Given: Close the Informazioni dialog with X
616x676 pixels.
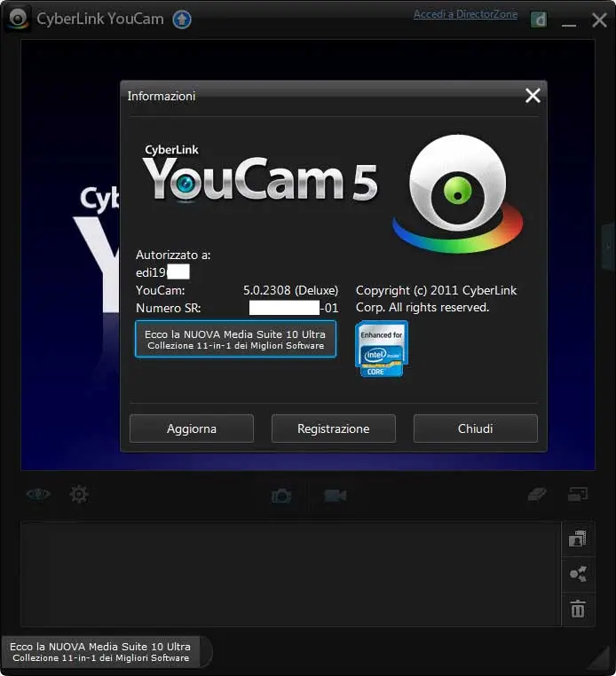Looking at the screenshot, I should pos(533,95).
